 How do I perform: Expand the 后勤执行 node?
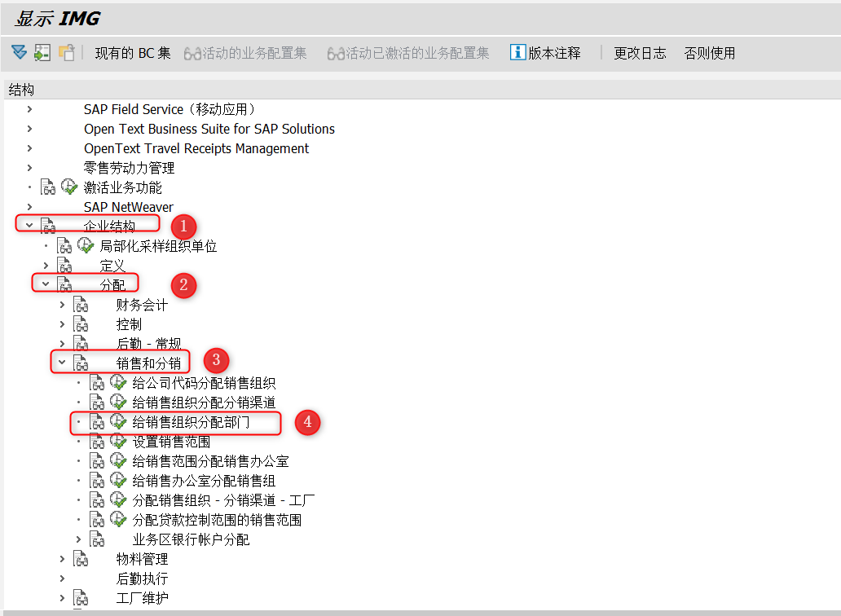click(62, 579)
